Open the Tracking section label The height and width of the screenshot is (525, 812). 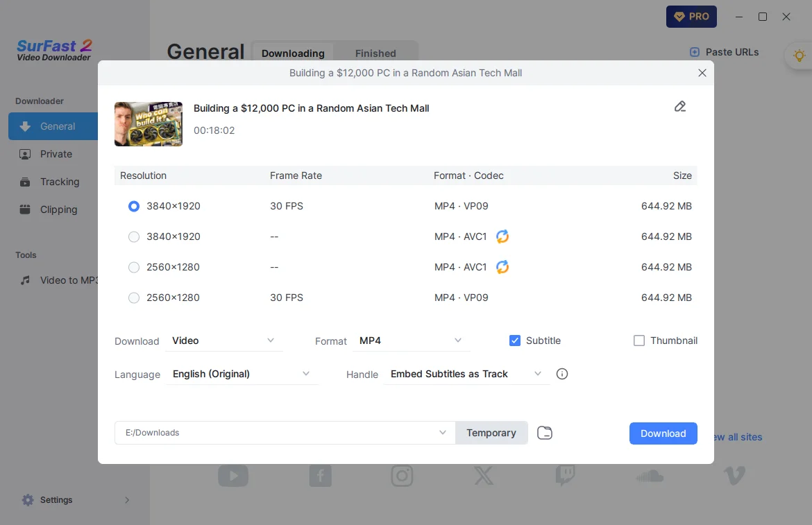(60, 182)
